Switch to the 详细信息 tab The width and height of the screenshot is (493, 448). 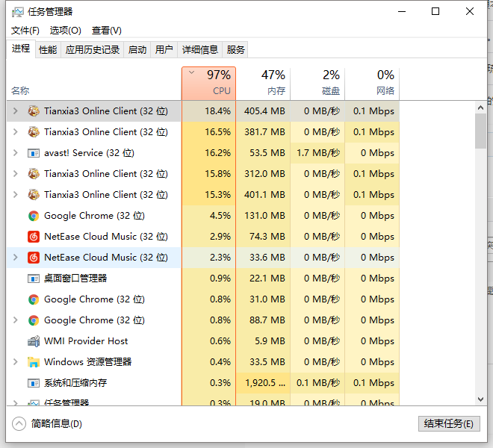(200, 50)
